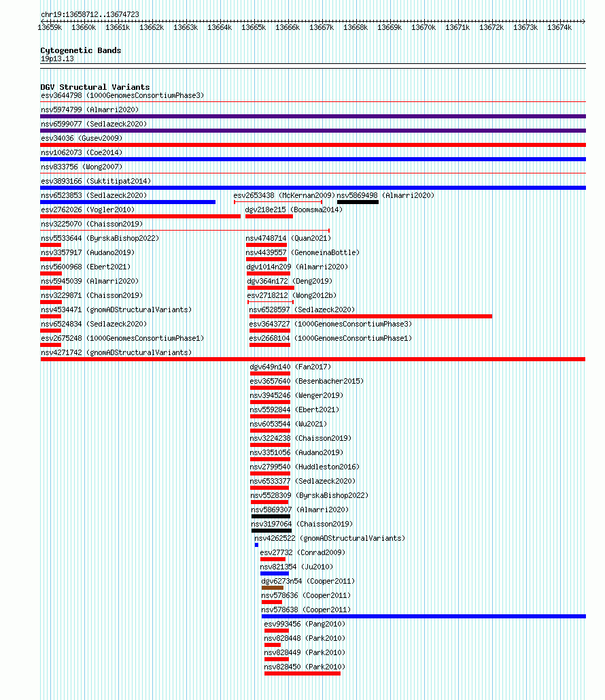Select nsv6524834 (Sedlazeck2020) label
This screenshot has height=700, width=605.
coord(94,324)
